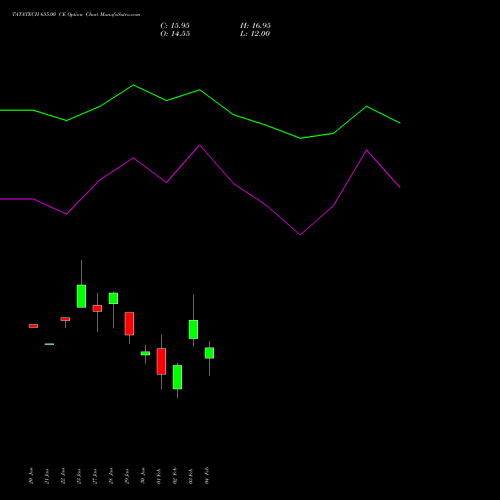Click the tall green candle for 23 Jan
500x500 pixels.
pos(81,296)
